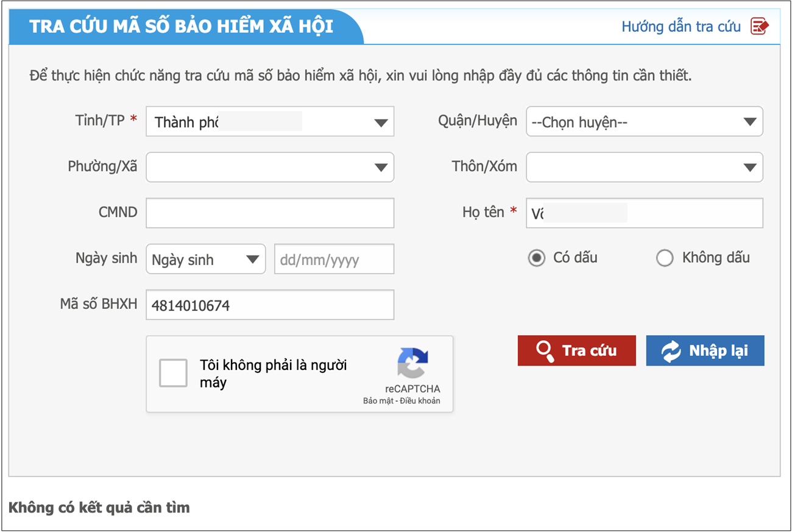Focus the CMND input field
792x532 pixels.
coord(270,213)
